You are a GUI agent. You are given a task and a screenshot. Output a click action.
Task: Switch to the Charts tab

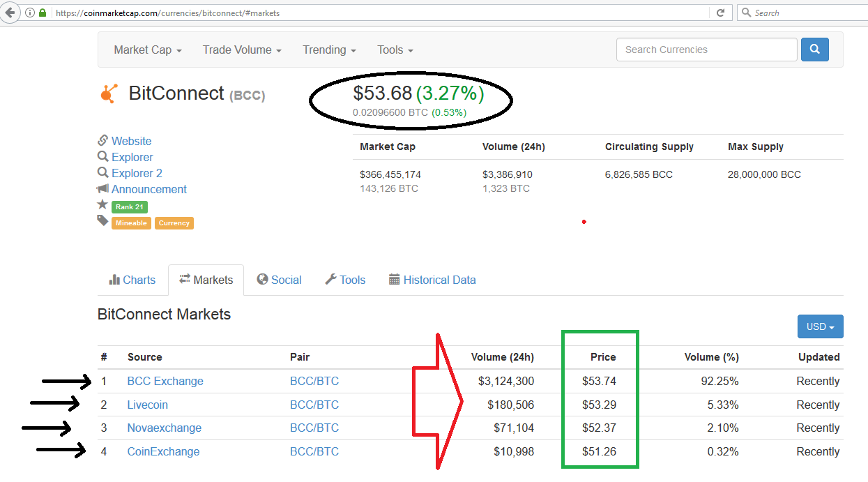[x=132, y=280]
